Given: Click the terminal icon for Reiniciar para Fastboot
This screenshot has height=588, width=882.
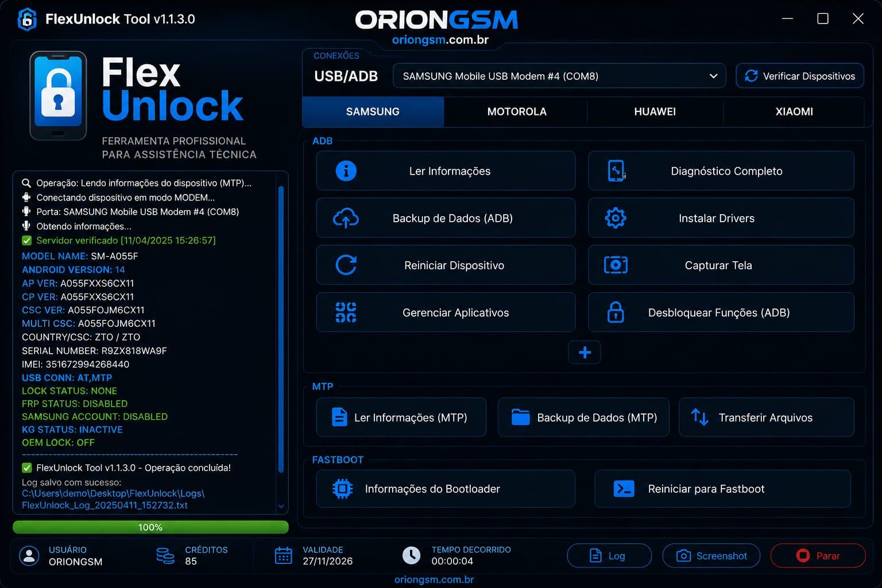Looking at the screenshot, I should tap(624, 489).
